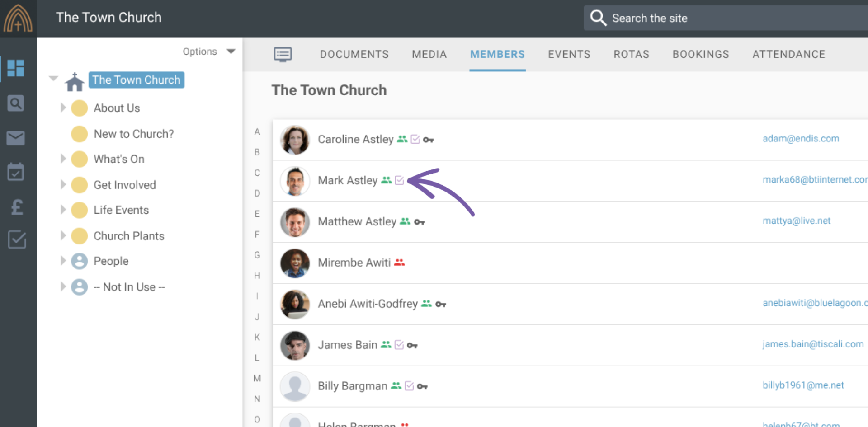Click the tasks checkmark sidebar icon

(17, 239)
